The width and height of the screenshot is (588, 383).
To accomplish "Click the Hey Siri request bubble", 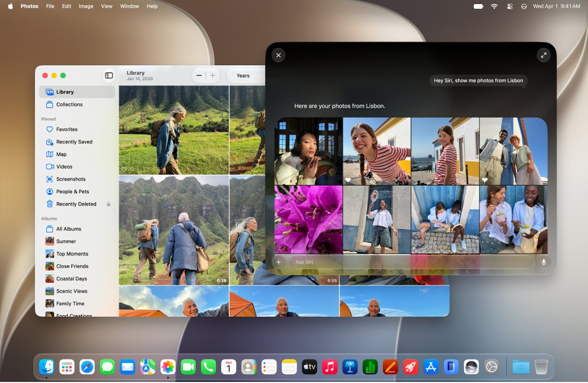I will 478,81.
